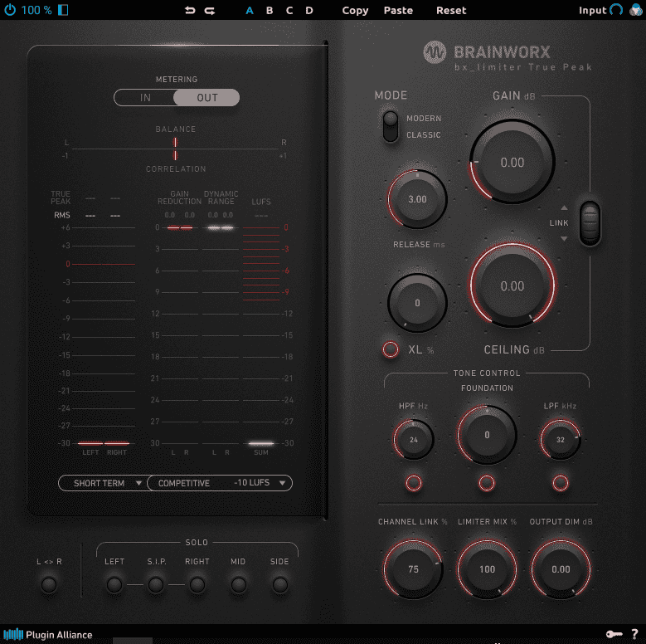Click the Input label in top bar
The height and width of the screenshot is (644, 646).
(592, 10)
